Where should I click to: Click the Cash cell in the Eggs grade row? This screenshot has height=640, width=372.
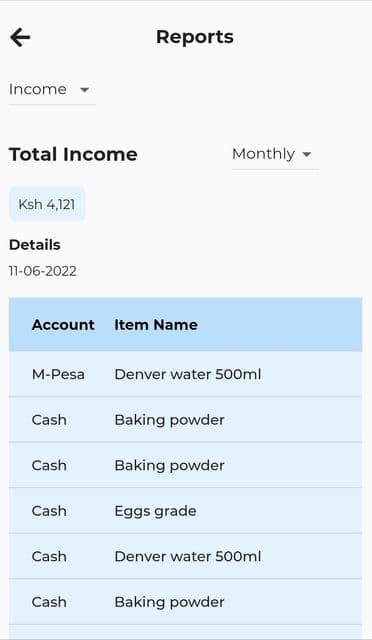click(49, 511)
